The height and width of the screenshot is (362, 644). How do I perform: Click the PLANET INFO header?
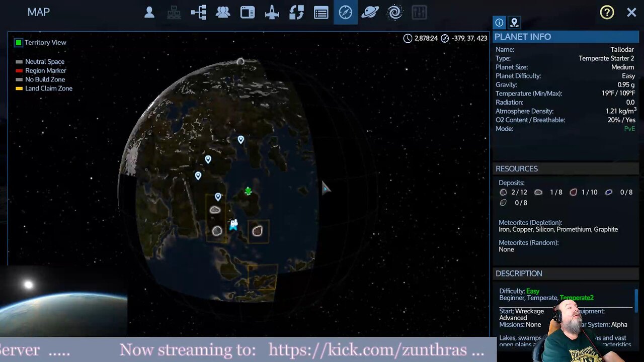(566, 37)
